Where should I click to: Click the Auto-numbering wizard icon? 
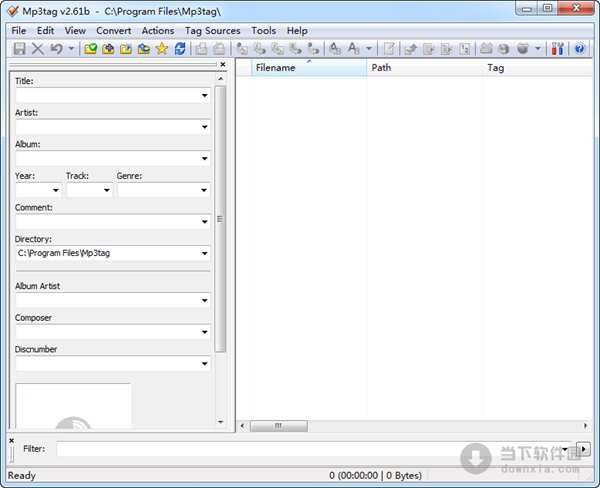pos(465,49)
